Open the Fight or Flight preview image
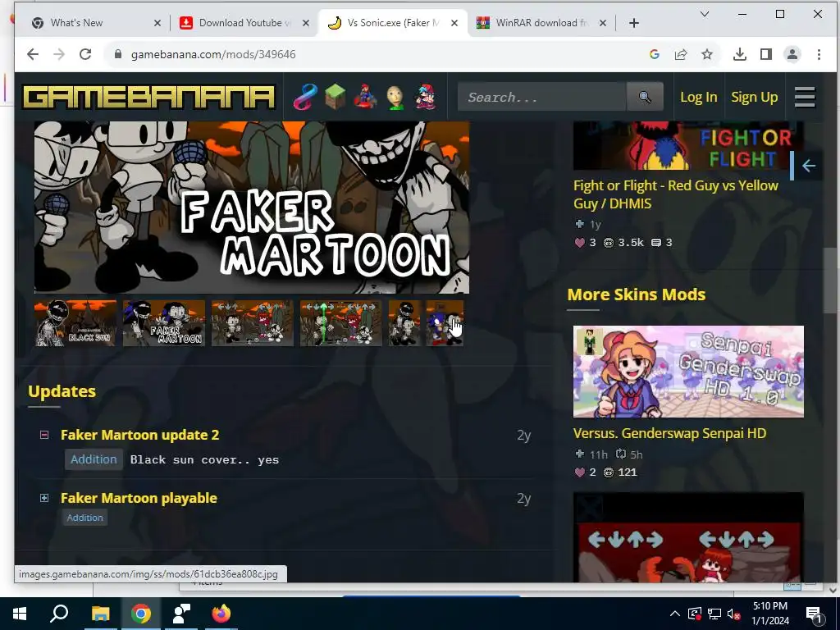The width and height of the screenshot is (840, 630). [688, 146]
